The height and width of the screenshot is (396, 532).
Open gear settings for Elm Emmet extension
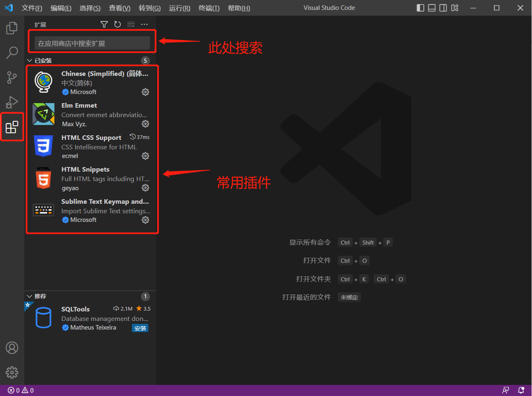[145, 124]
